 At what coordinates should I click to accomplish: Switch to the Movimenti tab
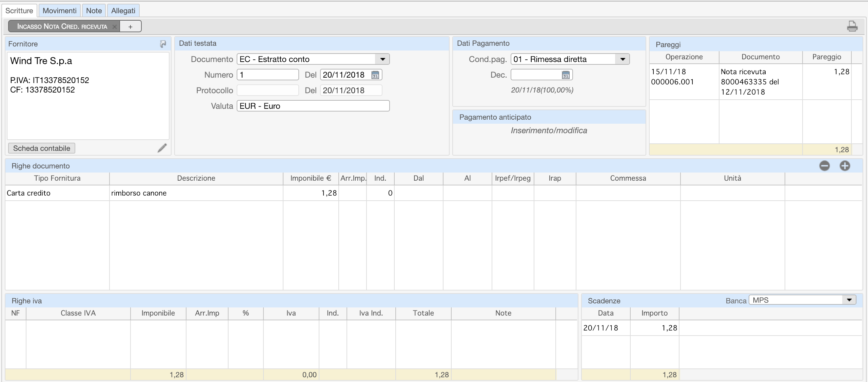(x=60, y=11)
